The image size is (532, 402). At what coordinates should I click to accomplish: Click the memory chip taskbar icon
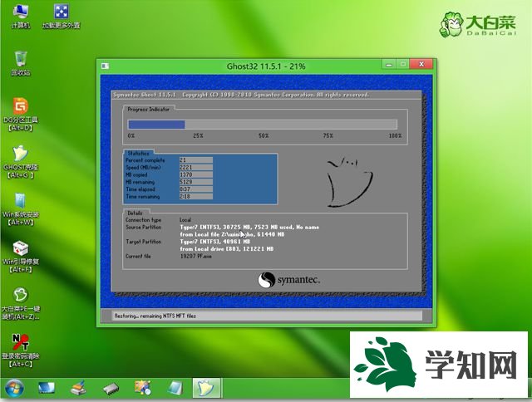pos(111,388)
